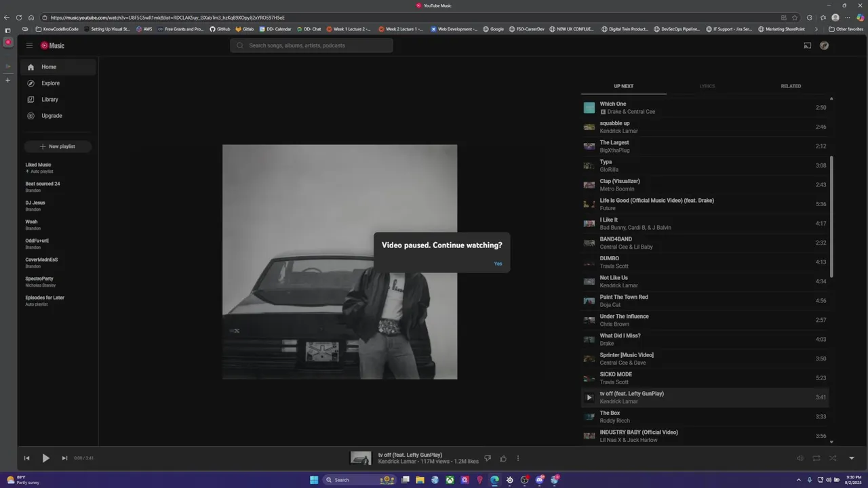This screenshot has height=488, width=868.
Task: Click the queue scrollbar
Action: [x=831, y=217]
